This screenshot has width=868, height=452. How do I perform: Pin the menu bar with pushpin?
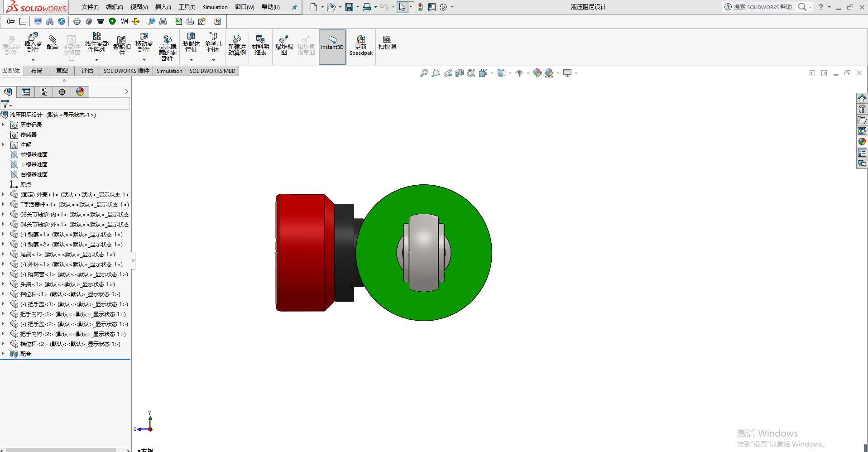[x=294, y=7]
